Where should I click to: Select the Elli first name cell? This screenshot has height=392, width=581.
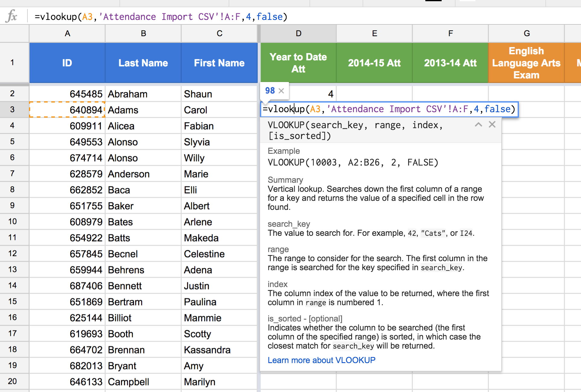click(x=219, y=190)
